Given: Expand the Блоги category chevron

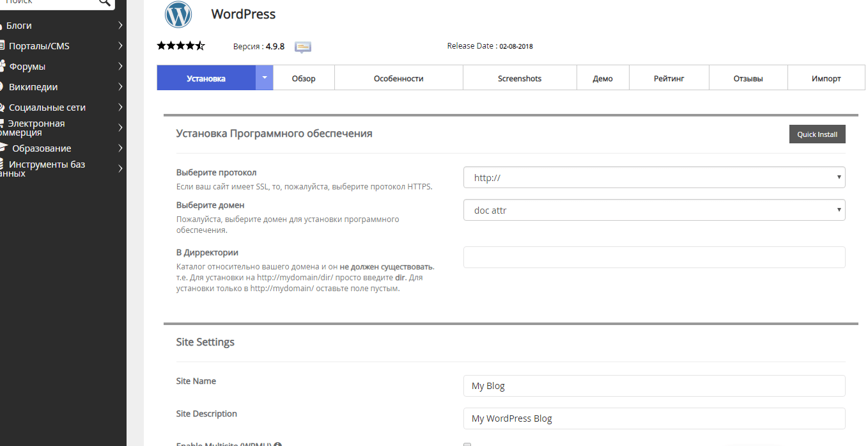Looking at the screenshot, I should tap(120, 26).
